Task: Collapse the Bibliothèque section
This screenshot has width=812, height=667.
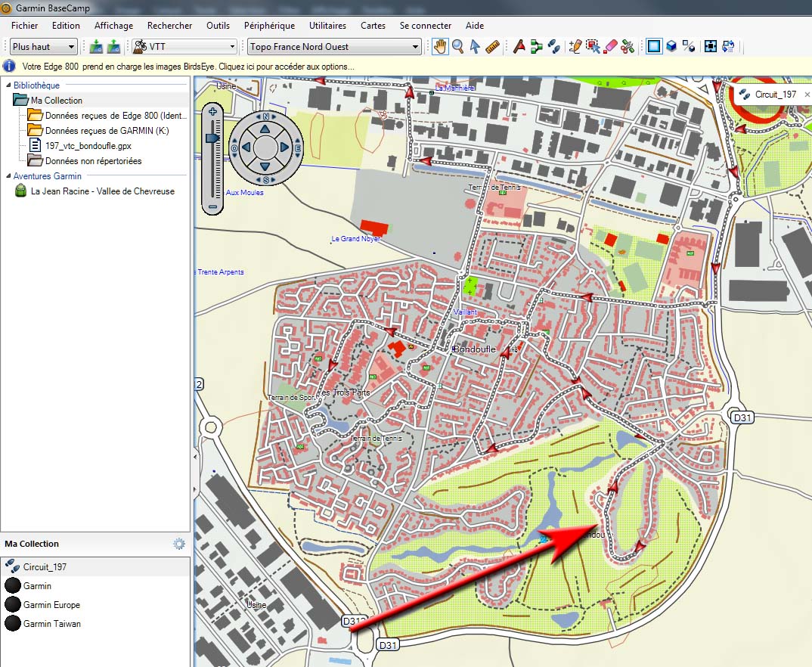Action: click(8, 85)
